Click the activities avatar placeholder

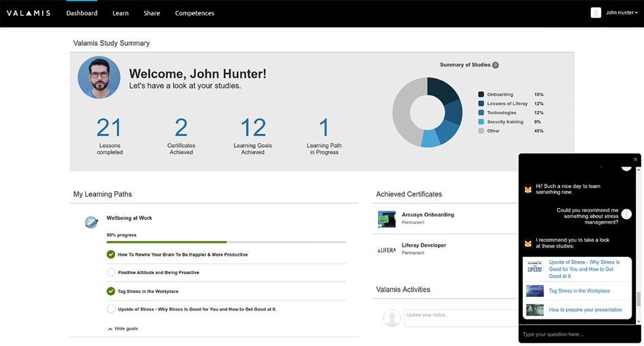392,318
